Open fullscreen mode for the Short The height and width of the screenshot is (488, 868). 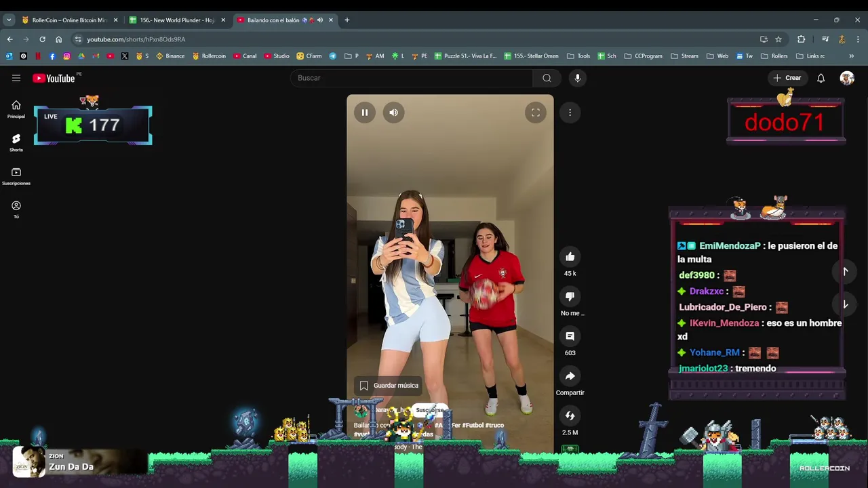coord(536,113)
